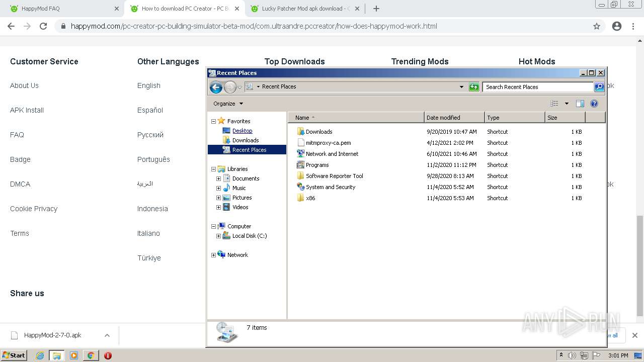Image resolution: width=644 pixels, height=362 pixels.
Task: Sort by Name column header
Action: [x=356, y=118]
